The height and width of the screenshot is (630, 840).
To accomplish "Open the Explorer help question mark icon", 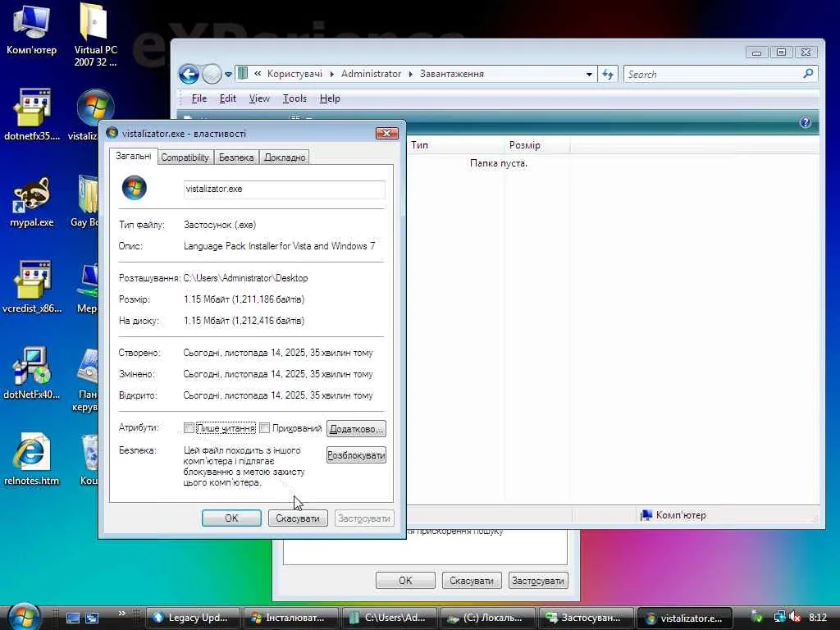I will pyautogui.click(x=805, y=123).
